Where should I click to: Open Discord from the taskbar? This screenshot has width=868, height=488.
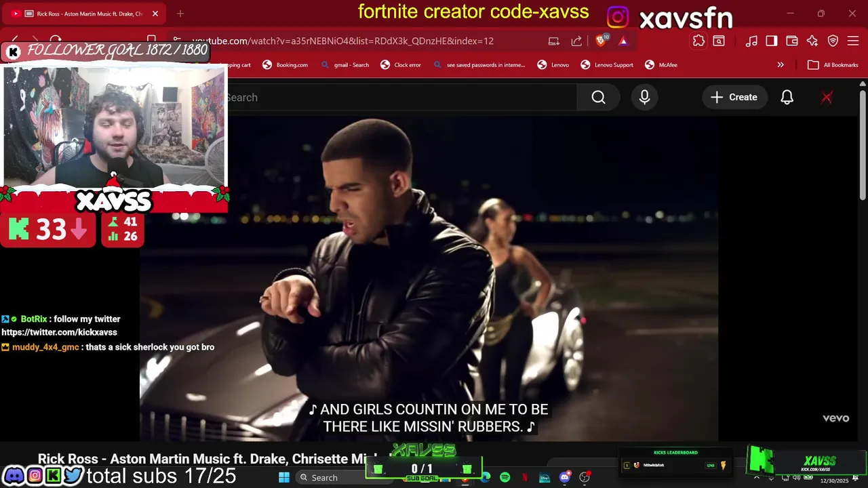tap(565, 477)
